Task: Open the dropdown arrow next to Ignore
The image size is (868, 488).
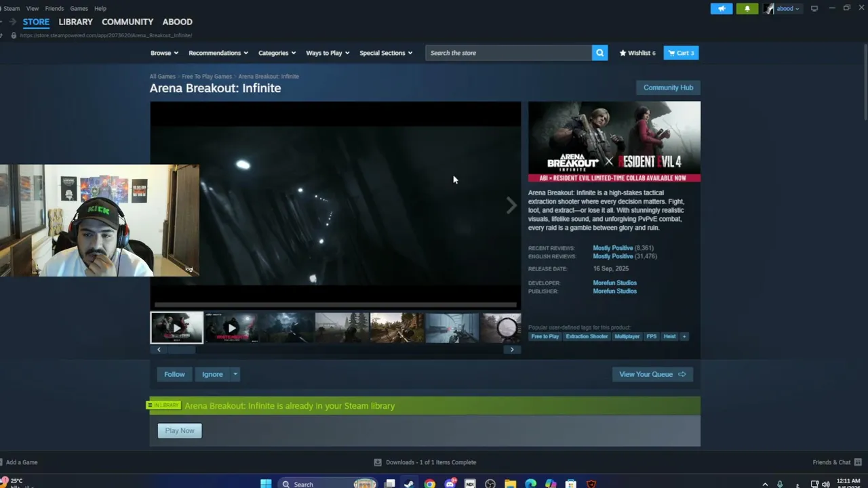Action: pos(235,374)
